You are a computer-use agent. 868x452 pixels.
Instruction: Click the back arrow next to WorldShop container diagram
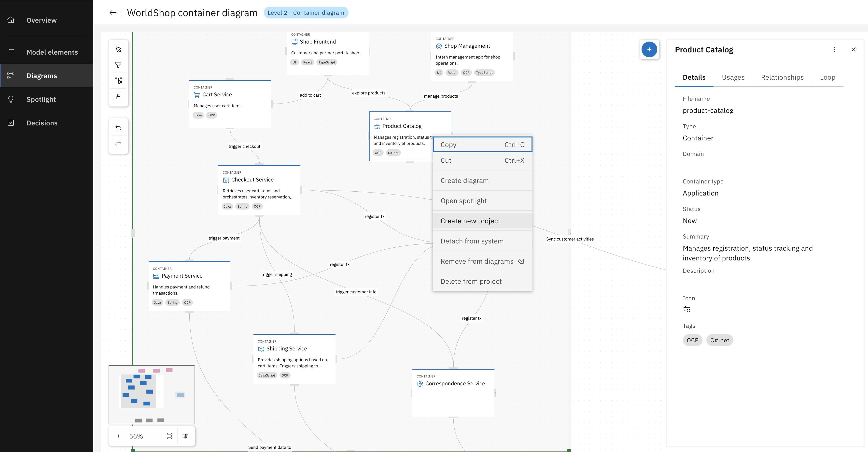coord(113,13)
